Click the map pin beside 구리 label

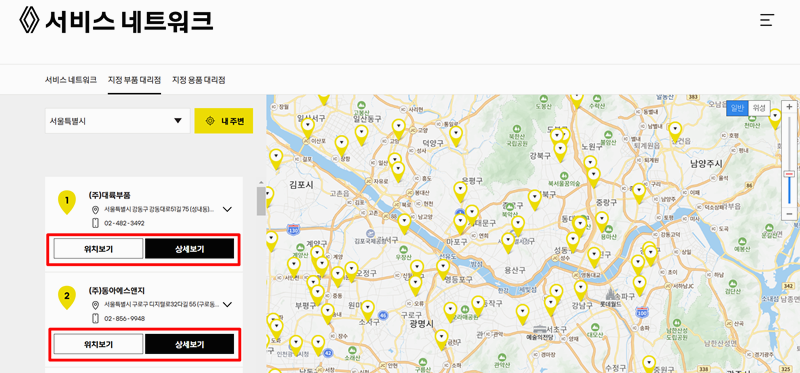[639, 192]
